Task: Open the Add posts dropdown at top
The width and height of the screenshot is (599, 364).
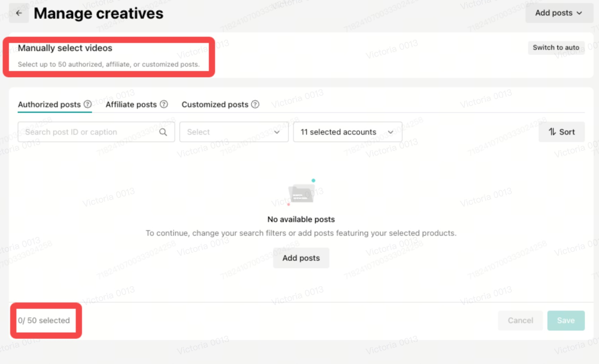Action: 558,13
